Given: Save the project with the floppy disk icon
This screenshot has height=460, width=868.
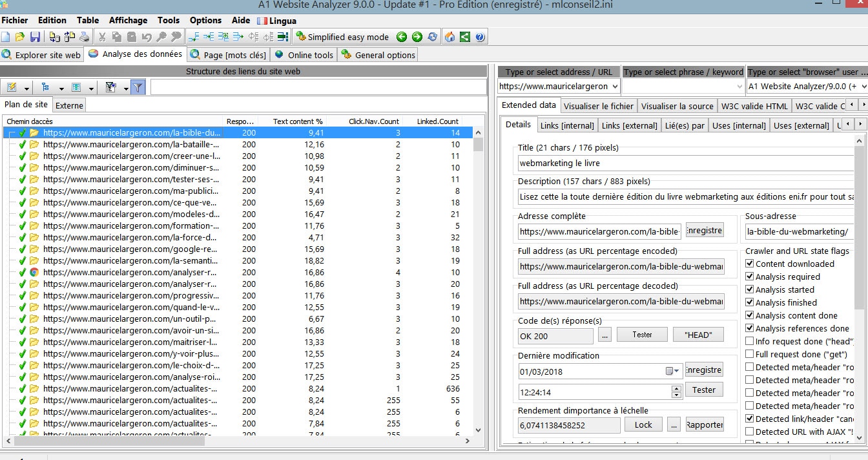Looking at the screenshot, I should 35,37.
